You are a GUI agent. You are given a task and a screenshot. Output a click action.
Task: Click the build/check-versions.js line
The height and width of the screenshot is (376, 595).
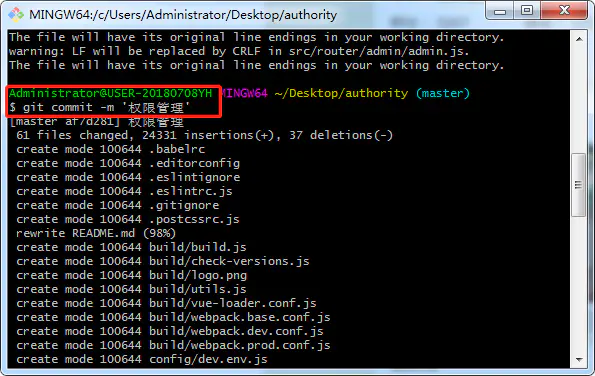(163, 261)
